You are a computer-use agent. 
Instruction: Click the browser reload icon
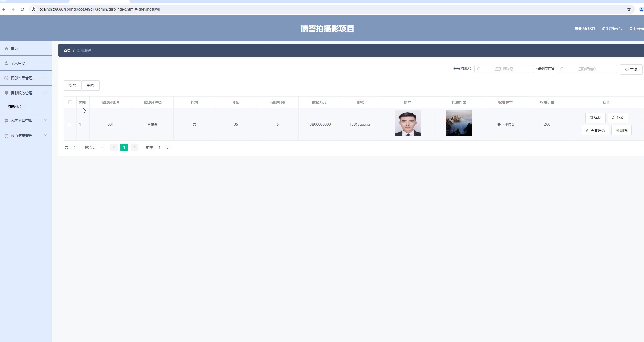[x=22, y=9]
